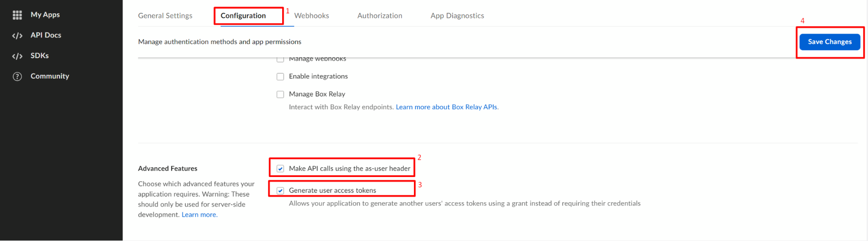Open the Community sidebar entry
This screenshot has width=868, height=241.
(50, 76)
